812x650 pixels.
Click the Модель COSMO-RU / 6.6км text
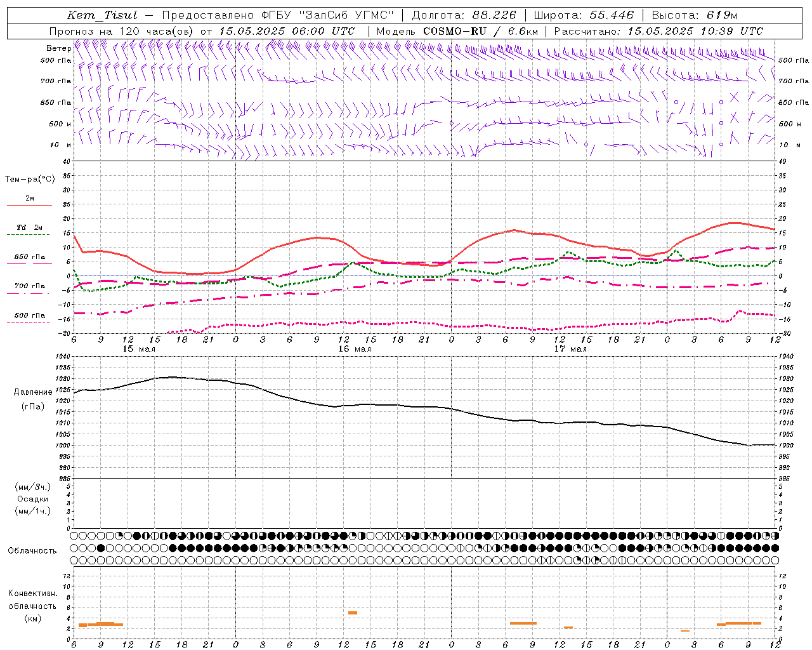[457, 31]
